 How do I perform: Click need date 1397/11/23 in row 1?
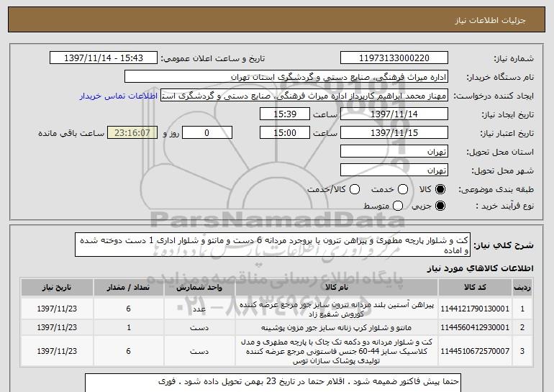(x=57, y=309)
